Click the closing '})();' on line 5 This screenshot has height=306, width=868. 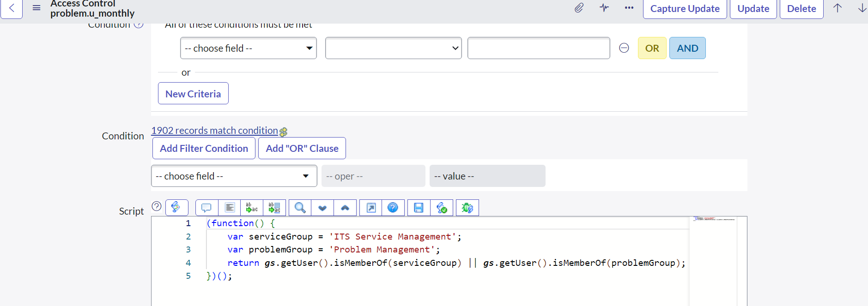point(219,276)
